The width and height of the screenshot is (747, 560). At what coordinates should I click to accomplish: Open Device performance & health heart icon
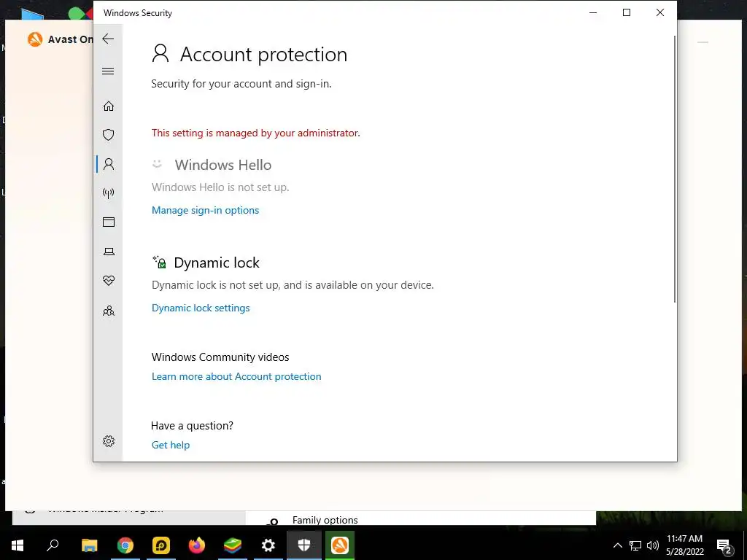[x=109, y=281]
